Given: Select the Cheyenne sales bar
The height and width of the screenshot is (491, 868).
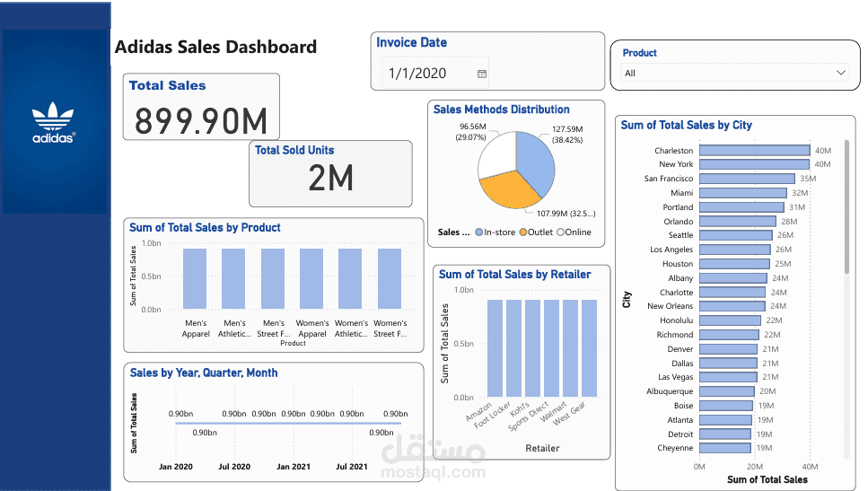Looking at the screenshot, I should coord(724,448).
